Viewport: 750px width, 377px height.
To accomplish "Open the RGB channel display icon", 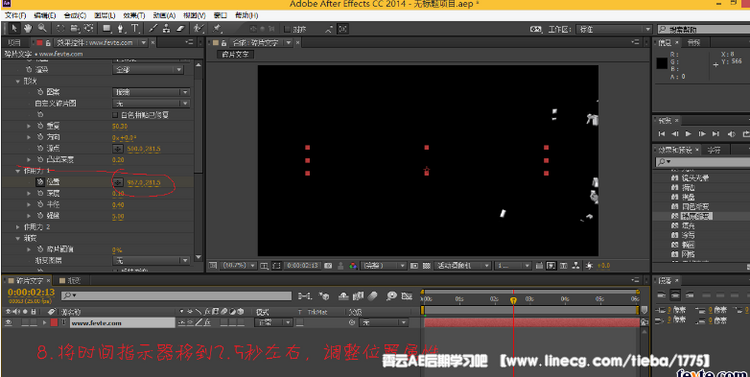I will tap(353, 266).
